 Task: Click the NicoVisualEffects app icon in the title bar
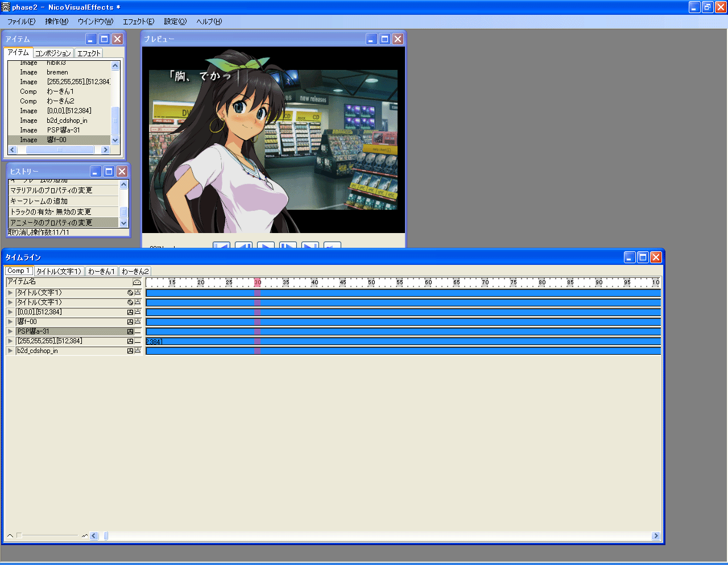(x=6, y=7)
